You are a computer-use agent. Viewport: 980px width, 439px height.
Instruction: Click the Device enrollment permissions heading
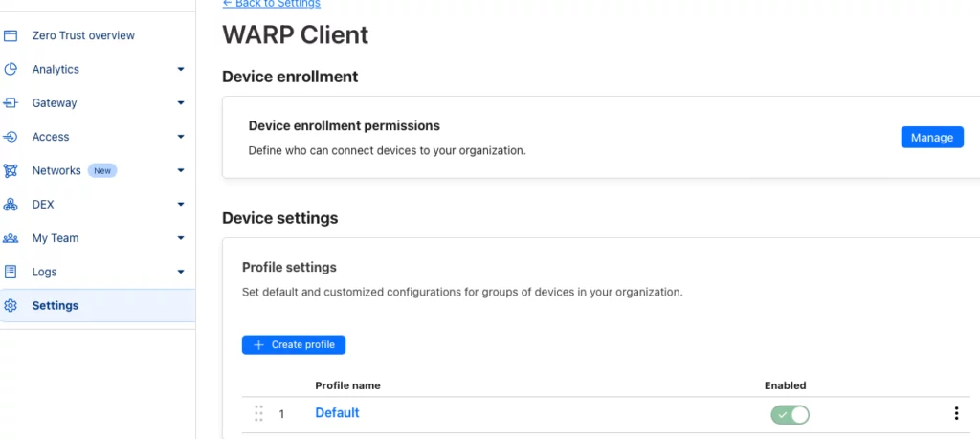(345, 125)
